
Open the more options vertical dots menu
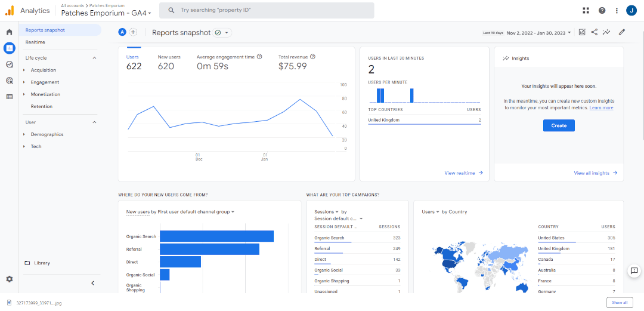[x=617, y=11]
